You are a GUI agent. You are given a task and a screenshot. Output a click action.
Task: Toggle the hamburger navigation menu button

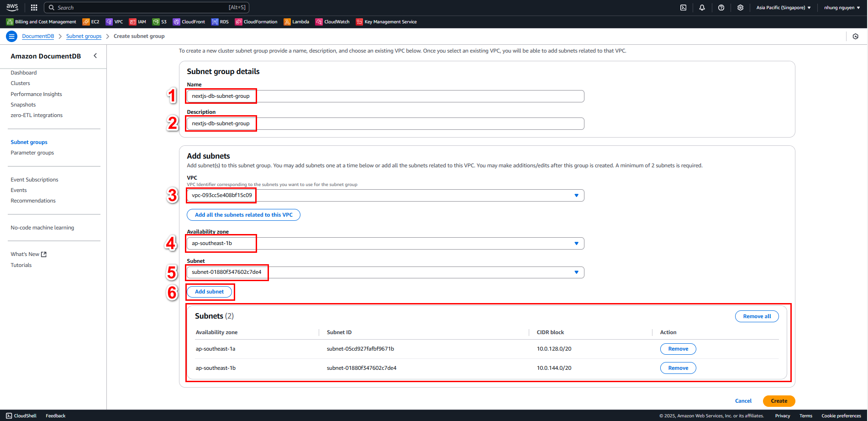pyautogui.click(x=12, y=36)
